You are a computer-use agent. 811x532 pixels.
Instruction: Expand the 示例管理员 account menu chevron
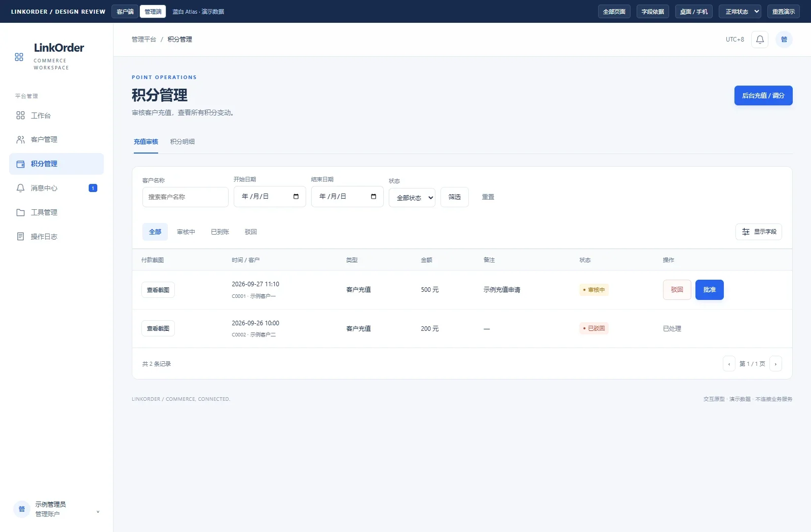[98, 512]
